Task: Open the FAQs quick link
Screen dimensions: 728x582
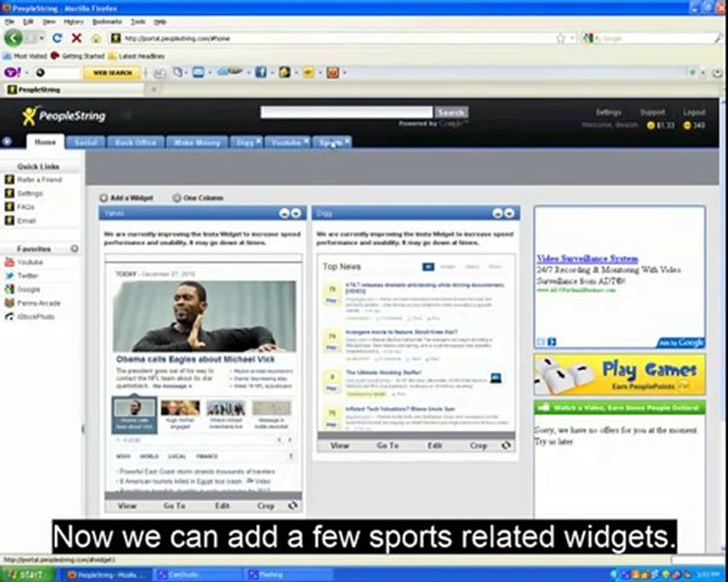Action: coord(25,207)
